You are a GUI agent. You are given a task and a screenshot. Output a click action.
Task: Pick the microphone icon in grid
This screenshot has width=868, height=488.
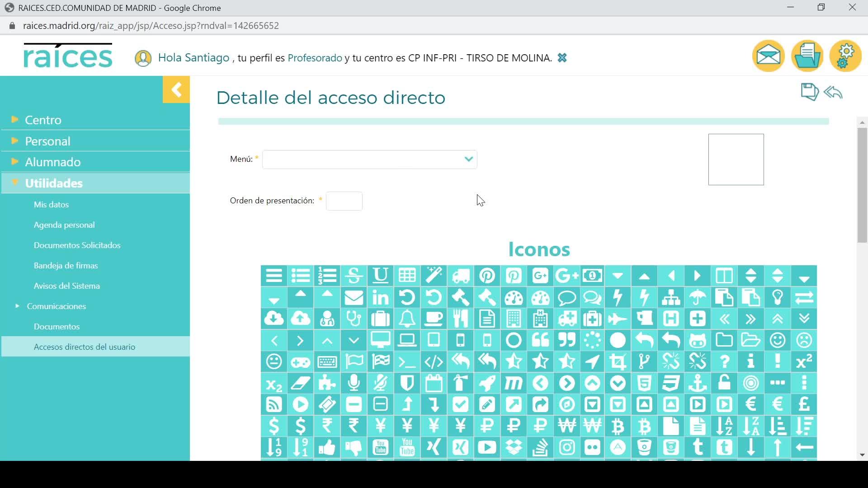click(x=354, y=383)
